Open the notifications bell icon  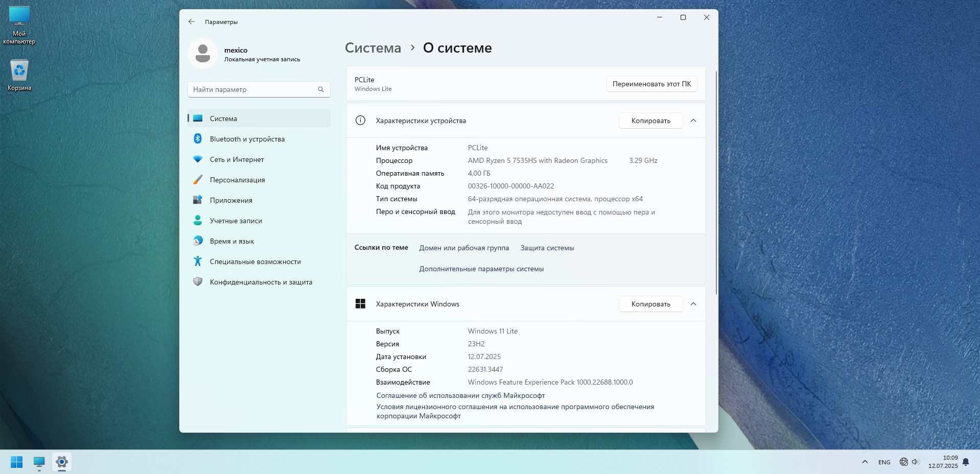coord(966,462)
